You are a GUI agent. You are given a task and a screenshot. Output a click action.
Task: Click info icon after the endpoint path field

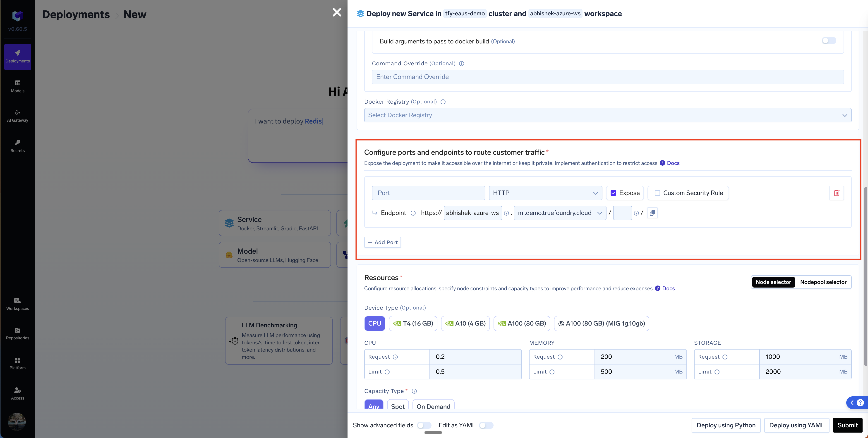636,213
